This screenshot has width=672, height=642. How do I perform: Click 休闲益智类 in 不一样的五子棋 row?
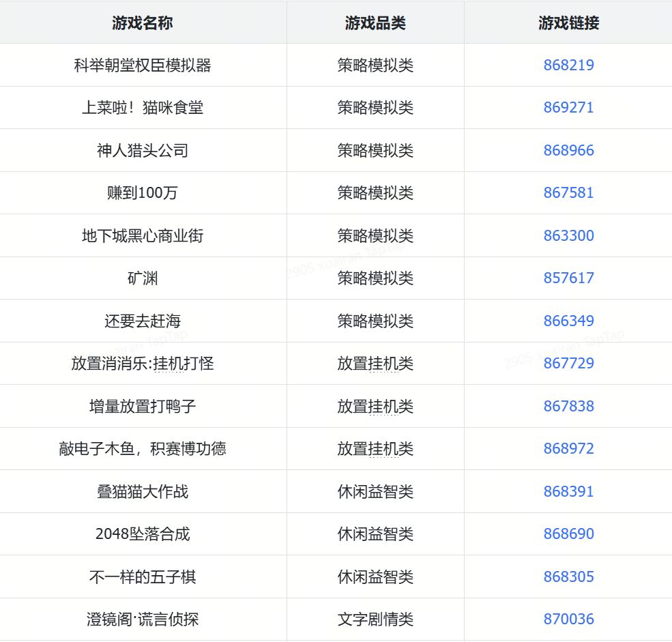[x=375, y=577]
